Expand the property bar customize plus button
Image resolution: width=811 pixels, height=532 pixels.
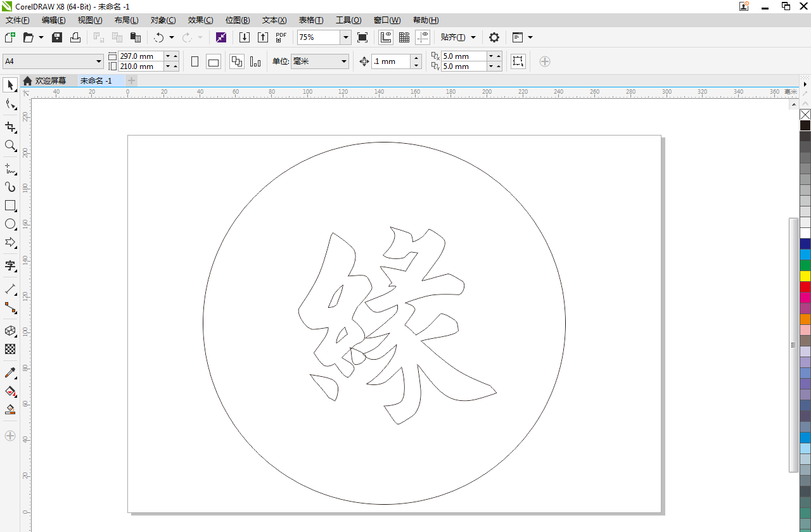click(545, 61)
